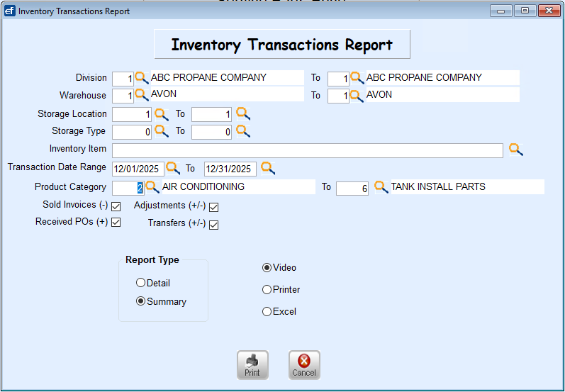The width and height of the screenshot is (565, 392).
Task: Click the ef application icon in title bar
Action: click(x=10, y=11)
